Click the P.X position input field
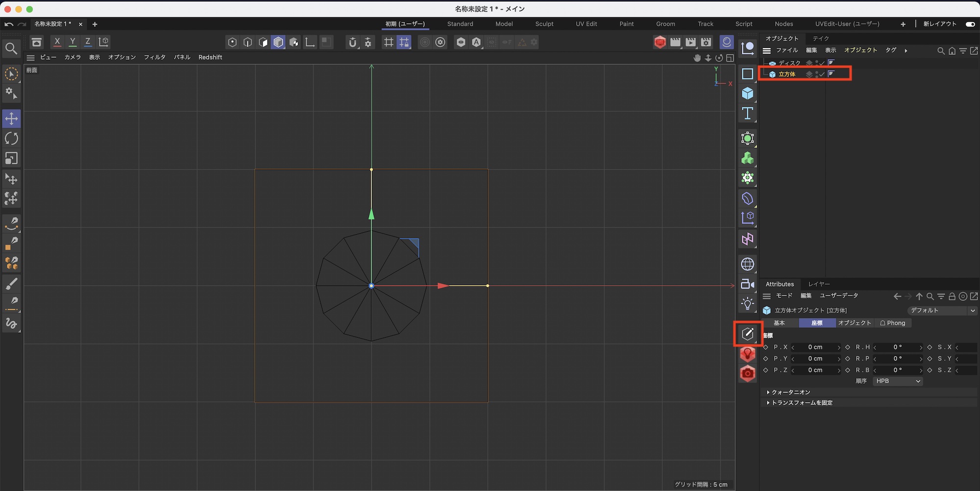This screenshot has width=980, height=491. tap(815, 347)
